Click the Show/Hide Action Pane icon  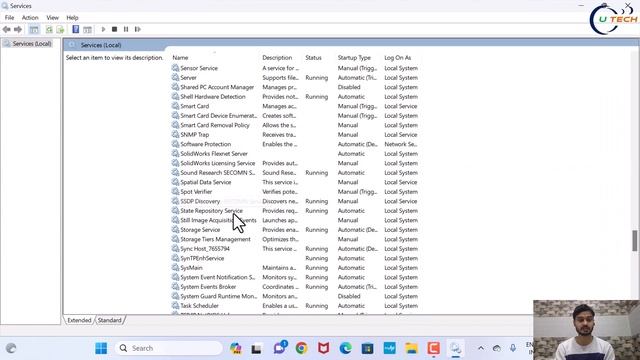[x=87, y=29]
